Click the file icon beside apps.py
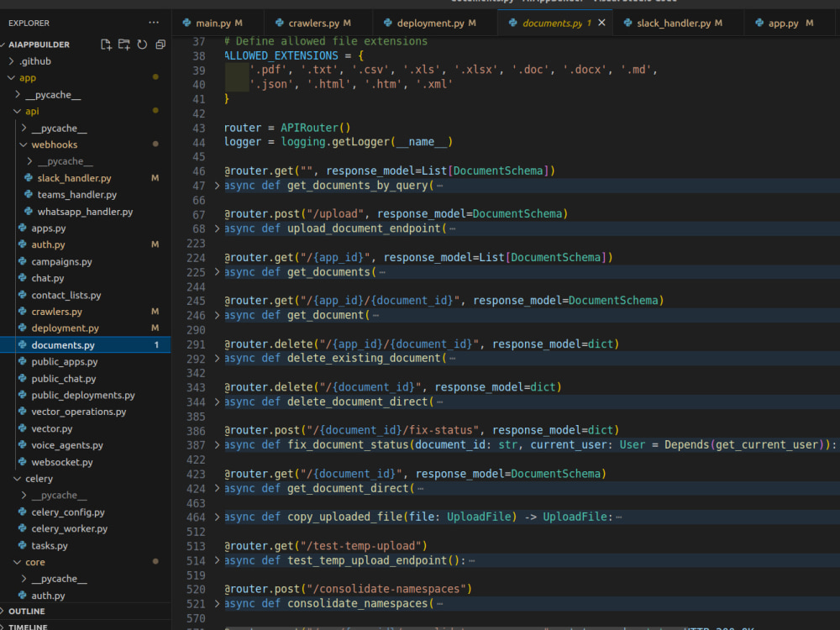The height and width of the screenshot is (630, 840). click(x=23, y=228)
